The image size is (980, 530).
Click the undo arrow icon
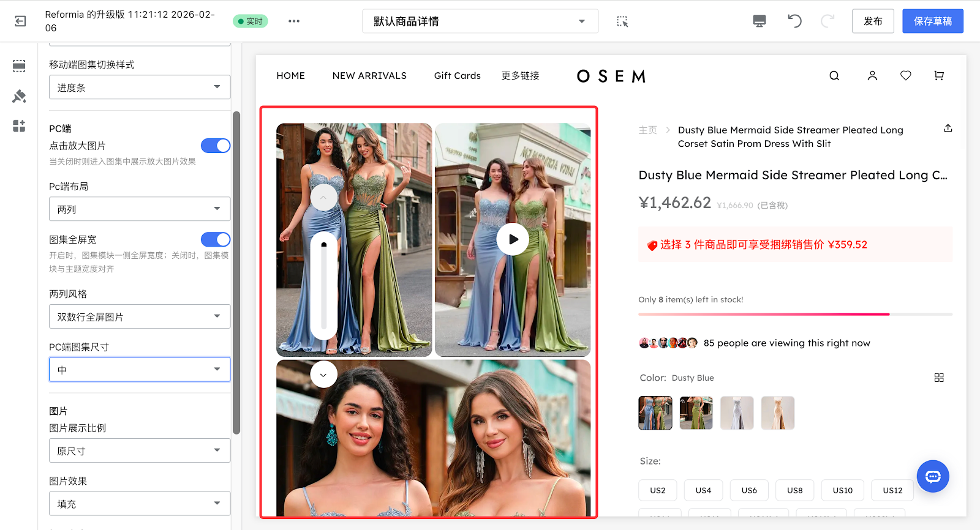point(794,21)
